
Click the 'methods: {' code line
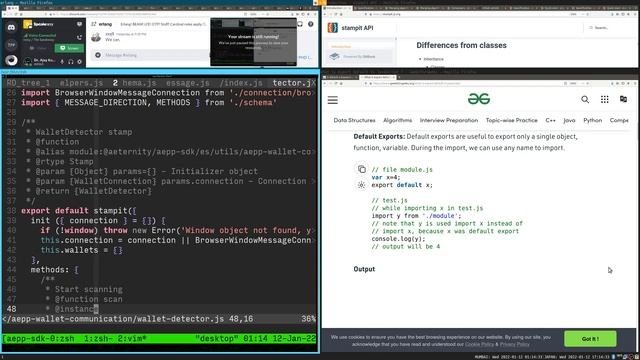click(55, 270)
